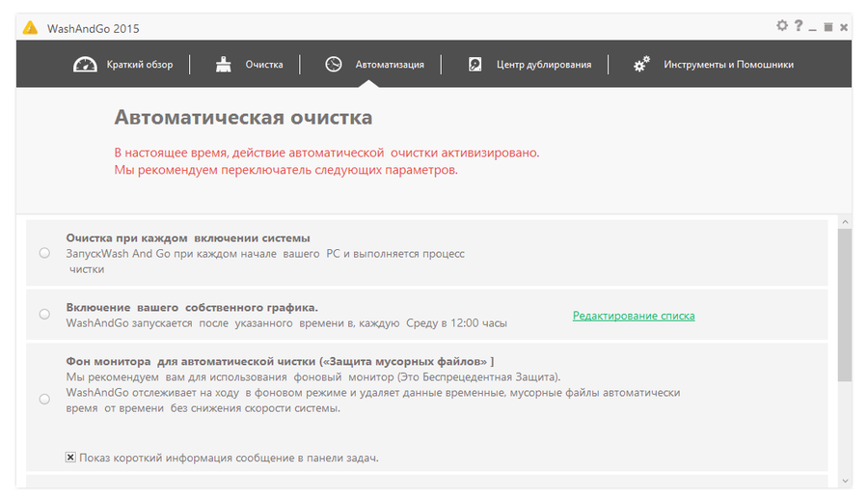
Task: Close the WashAndGo 2015 window
Action: [844, 27]
